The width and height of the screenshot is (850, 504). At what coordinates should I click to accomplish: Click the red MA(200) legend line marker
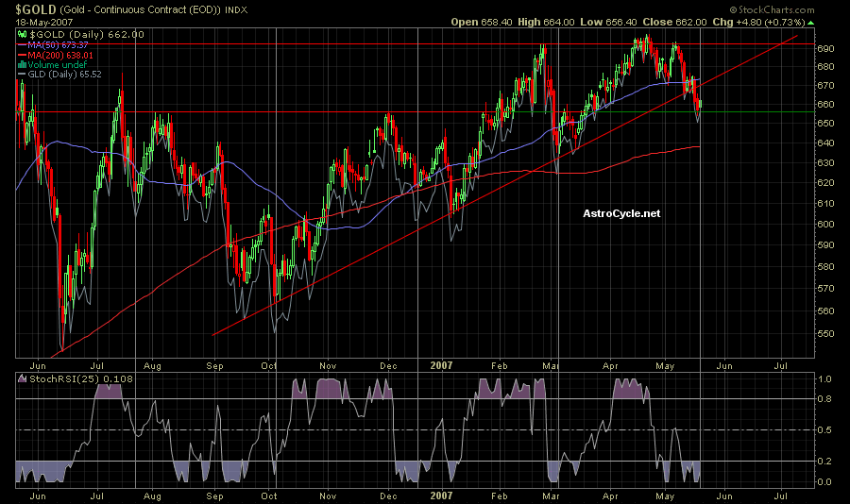click(x=22, y=54)
